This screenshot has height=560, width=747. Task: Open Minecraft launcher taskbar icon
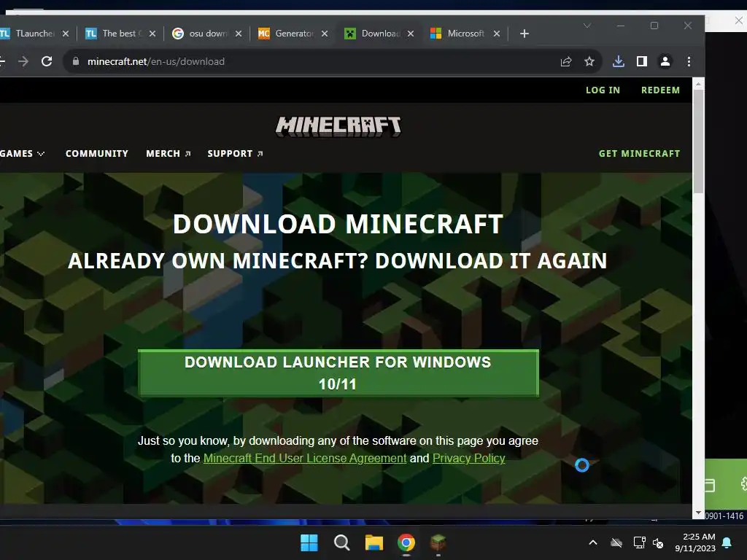click(438, 542)
